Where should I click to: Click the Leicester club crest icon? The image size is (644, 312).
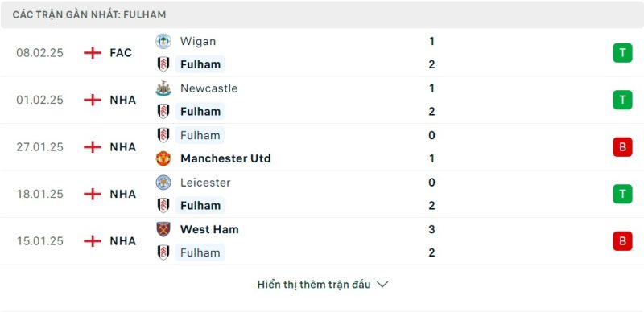(x=163, y=183)
